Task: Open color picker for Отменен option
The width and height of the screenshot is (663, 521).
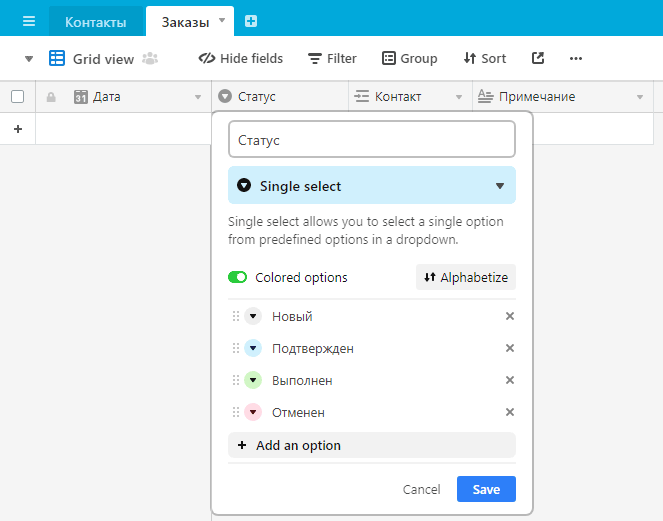Action: 253,412
